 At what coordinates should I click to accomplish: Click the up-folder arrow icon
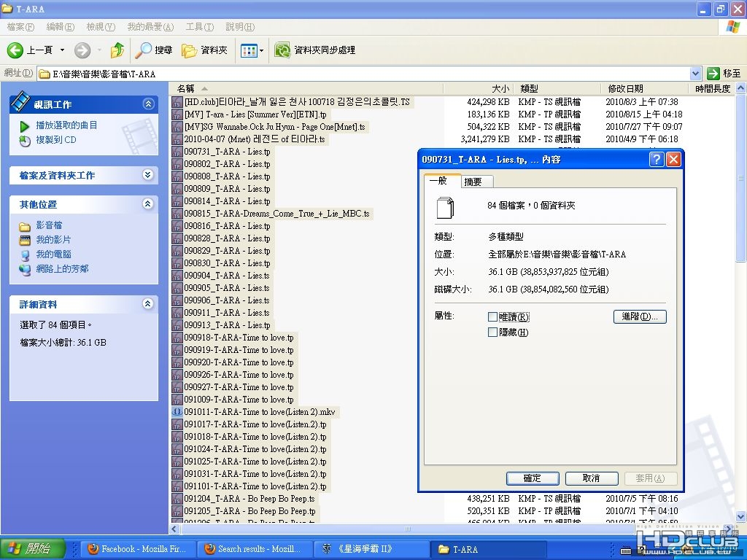point(117,51)
